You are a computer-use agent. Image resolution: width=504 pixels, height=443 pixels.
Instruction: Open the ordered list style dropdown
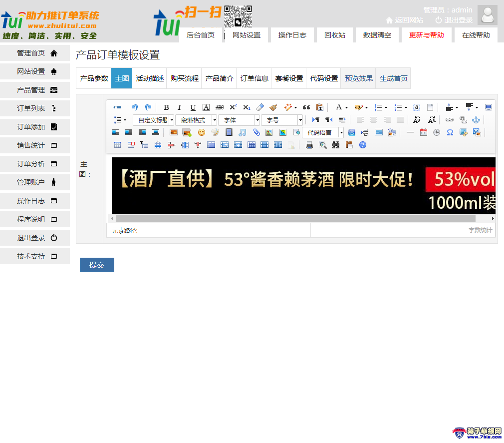pyautogui.click(x=381, y=107)
